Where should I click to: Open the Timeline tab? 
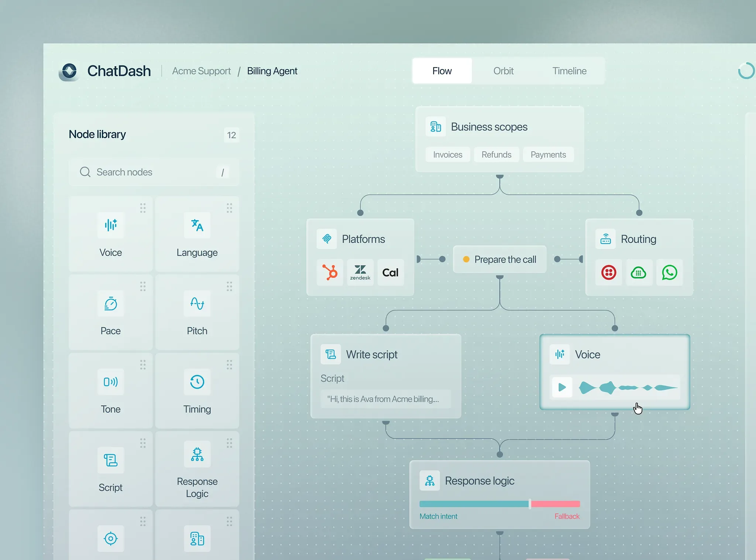tap(569, 71)
